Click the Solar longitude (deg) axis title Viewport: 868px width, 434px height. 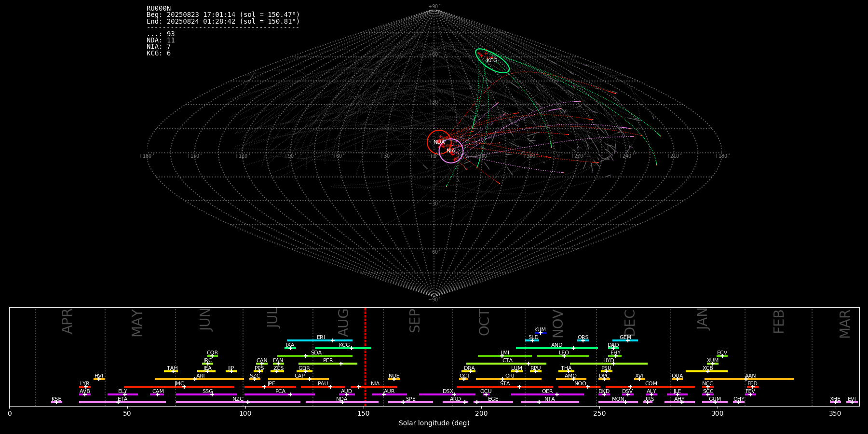click(434, 423)
